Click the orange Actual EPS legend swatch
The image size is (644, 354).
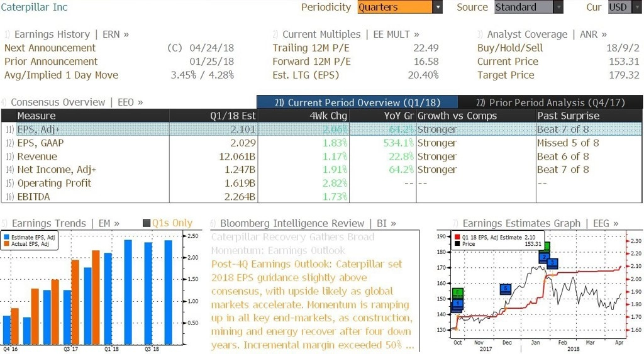point(6,244)
